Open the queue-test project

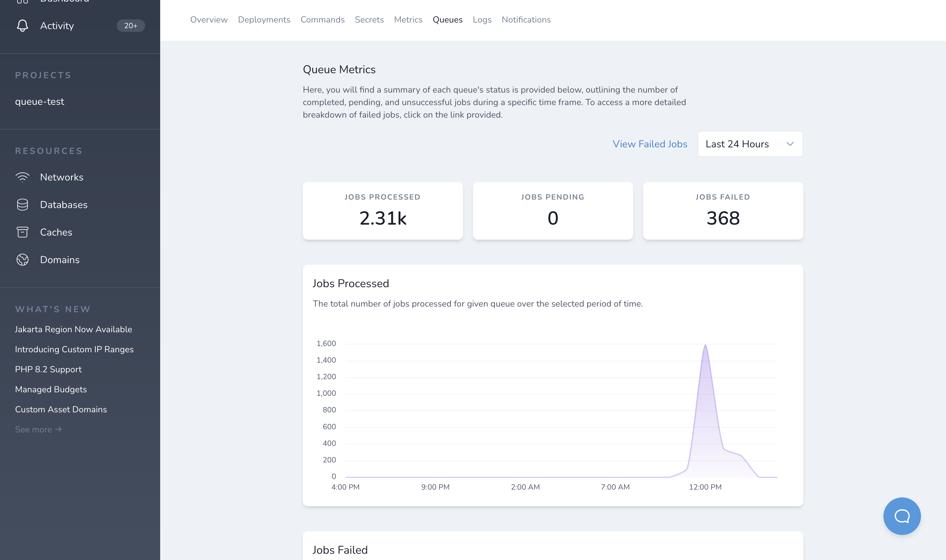[x=40, y=101]
